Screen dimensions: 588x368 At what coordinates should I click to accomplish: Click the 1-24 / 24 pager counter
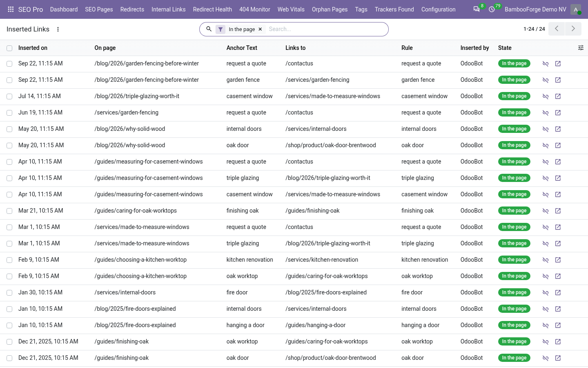pyautogui.click(x=534, y=29)
